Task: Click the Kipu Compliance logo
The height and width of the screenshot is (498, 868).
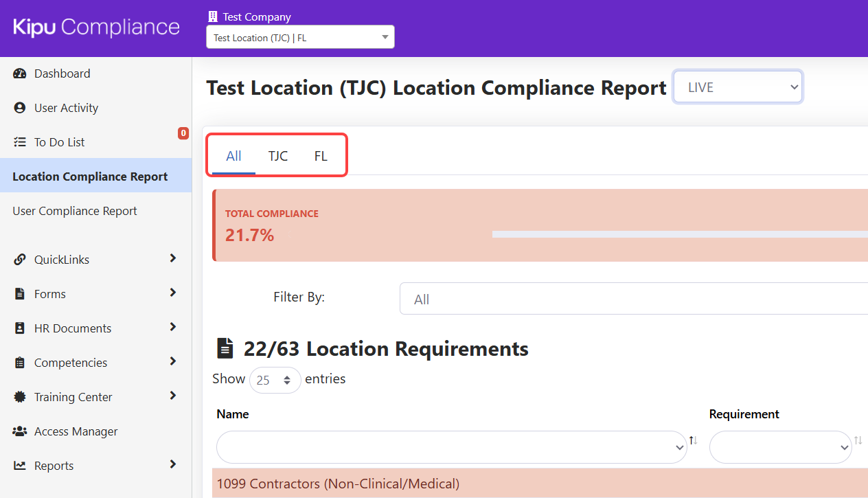Action: 96,27
